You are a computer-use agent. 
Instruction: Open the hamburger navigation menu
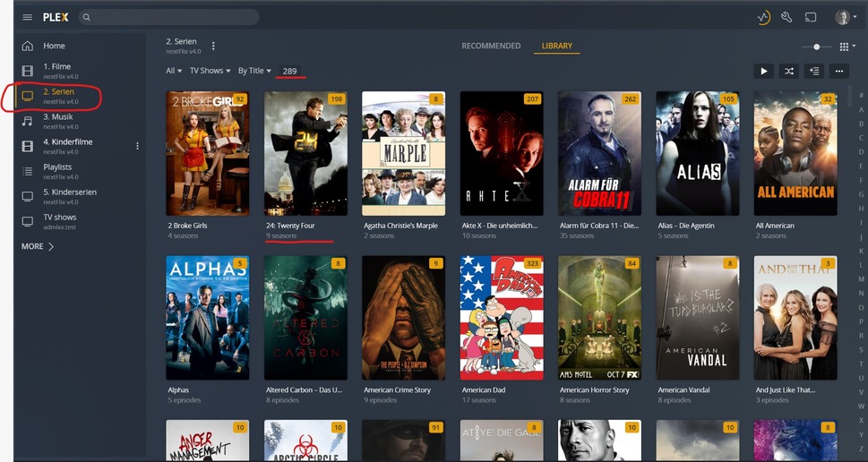click(x=27, y=17)
